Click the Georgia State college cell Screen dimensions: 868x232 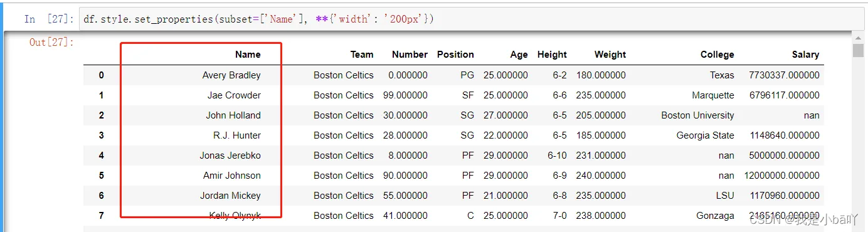705,135
